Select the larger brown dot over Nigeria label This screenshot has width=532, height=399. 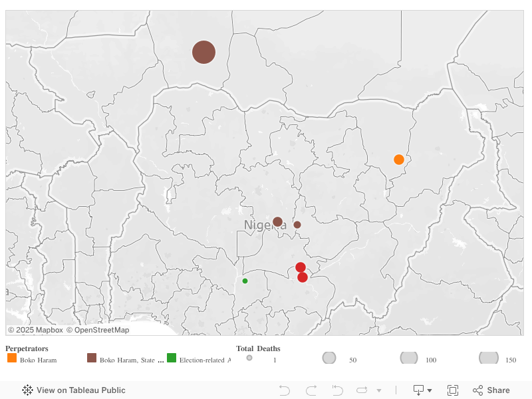click(x=277, y=222)
